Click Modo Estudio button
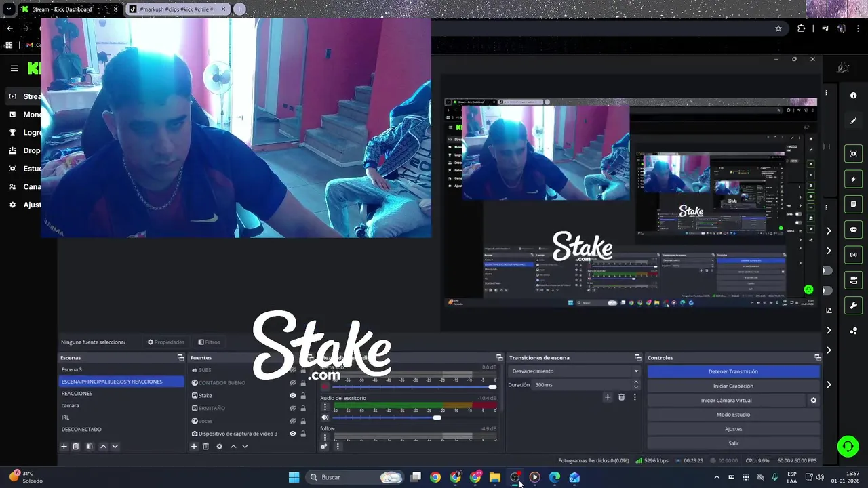This screenshot has height=488, width=868. click(733, 414)
